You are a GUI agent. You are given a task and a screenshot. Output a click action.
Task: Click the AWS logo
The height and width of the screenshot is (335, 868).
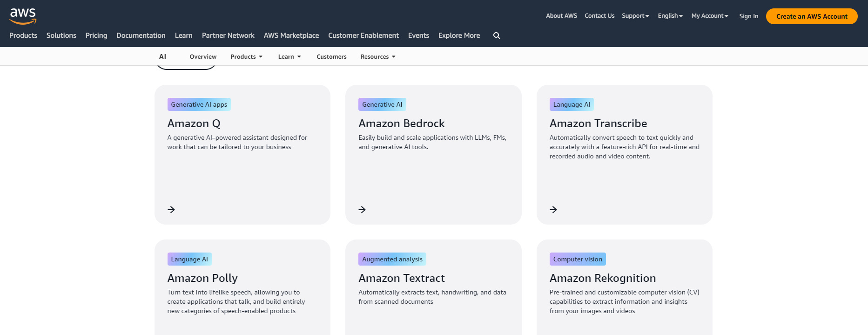23,16
